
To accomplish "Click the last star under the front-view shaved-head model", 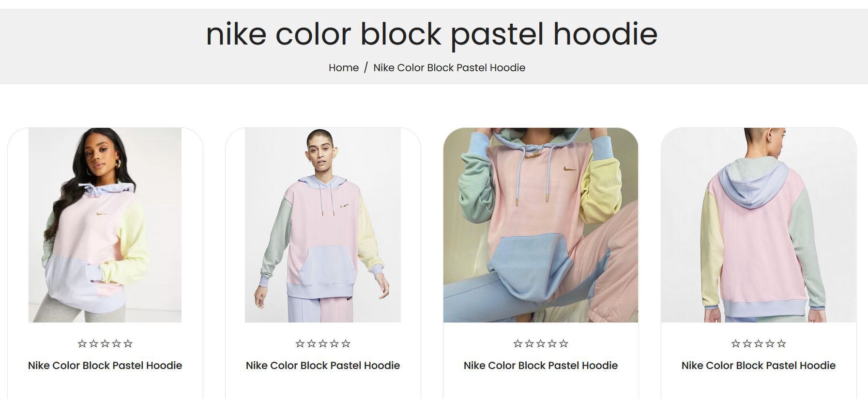I will tap(346, 344).
